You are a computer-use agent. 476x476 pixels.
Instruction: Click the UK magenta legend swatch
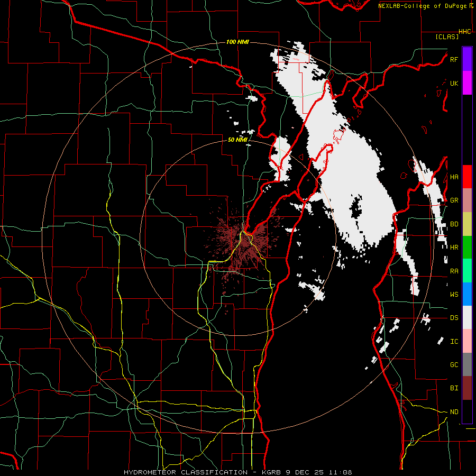point(467,83)
